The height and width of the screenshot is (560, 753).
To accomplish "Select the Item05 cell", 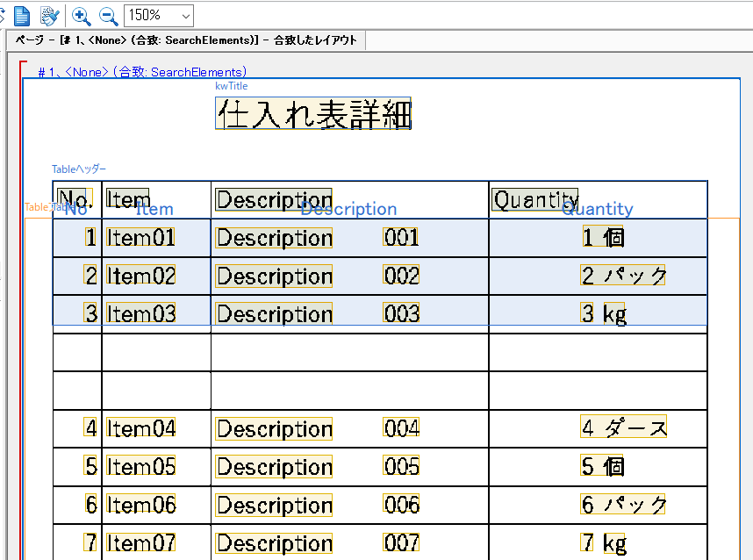I will (140, 466).
